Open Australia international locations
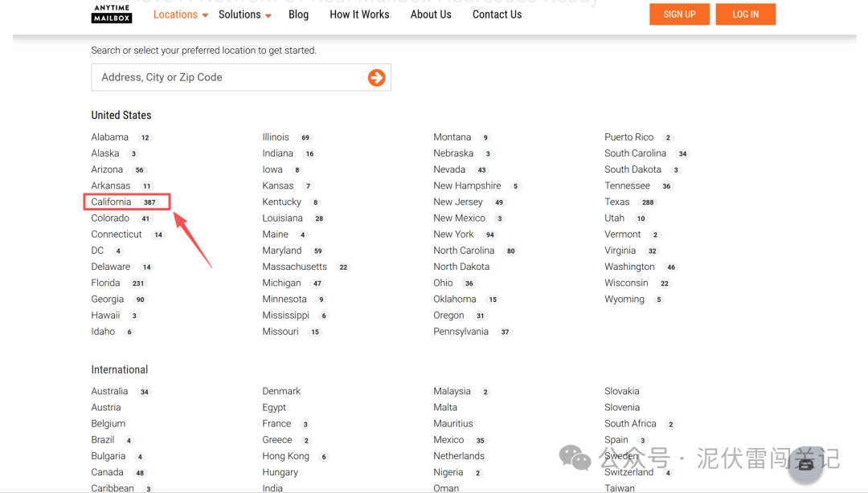Screen dimensions: 868x493 [109, 391]
